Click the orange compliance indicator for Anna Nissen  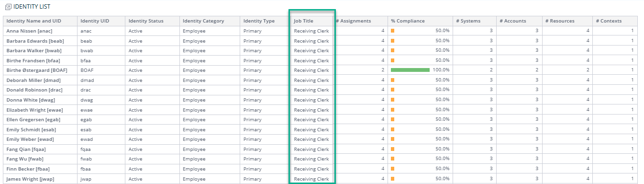coord(393,31)
